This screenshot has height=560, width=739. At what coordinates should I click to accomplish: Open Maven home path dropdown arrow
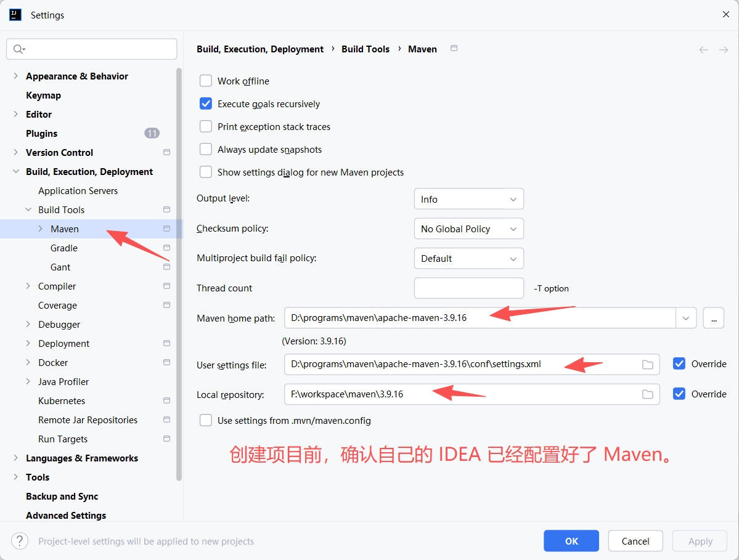click(x=686, y=319)
